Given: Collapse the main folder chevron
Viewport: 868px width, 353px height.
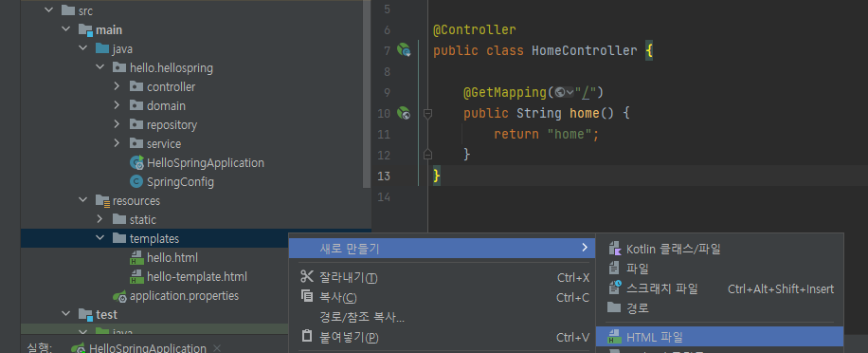Looking at the screenshot, I should [x=66, y=30].
